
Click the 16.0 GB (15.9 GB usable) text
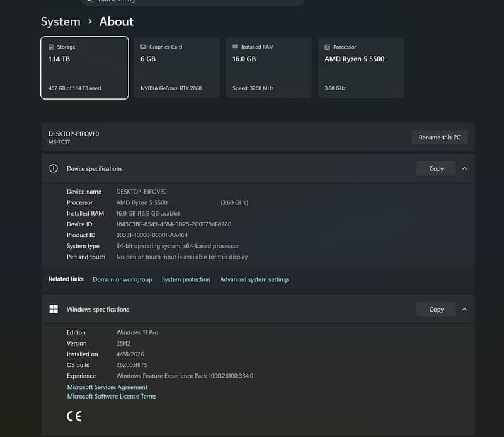pyautogui.click(x=148, y=213)
